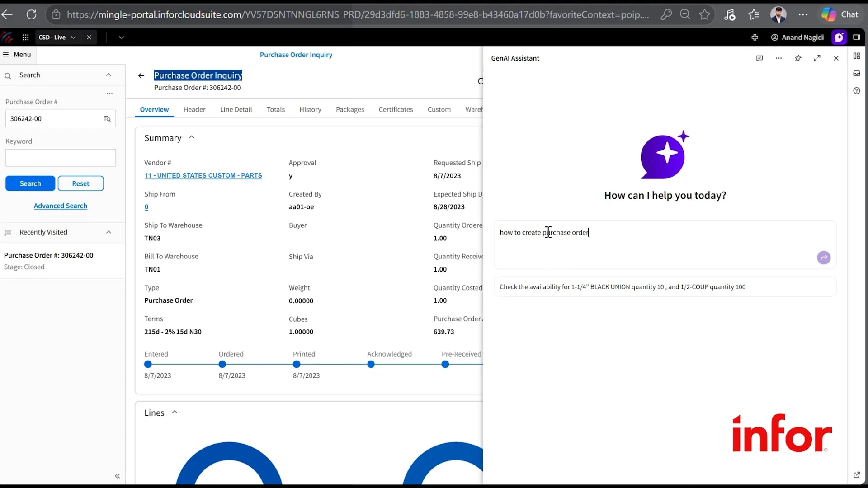Collapse the Summary section

click(192, 137)
